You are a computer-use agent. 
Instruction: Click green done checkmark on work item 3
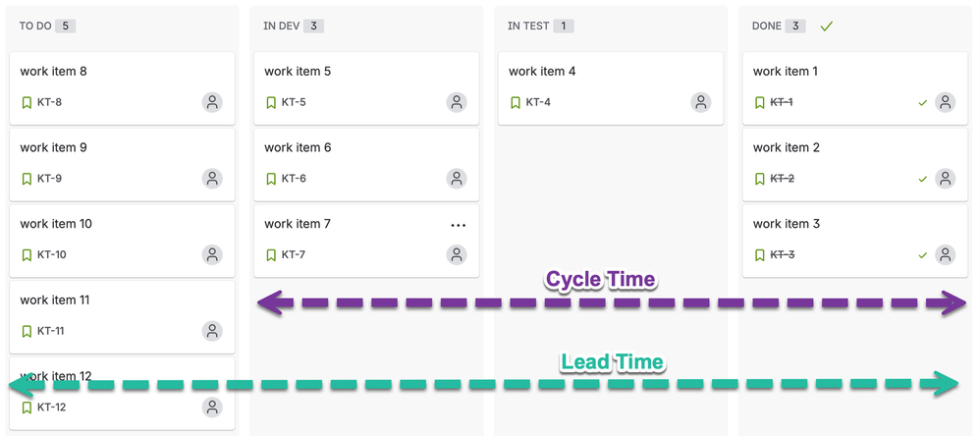pos(922,255)
